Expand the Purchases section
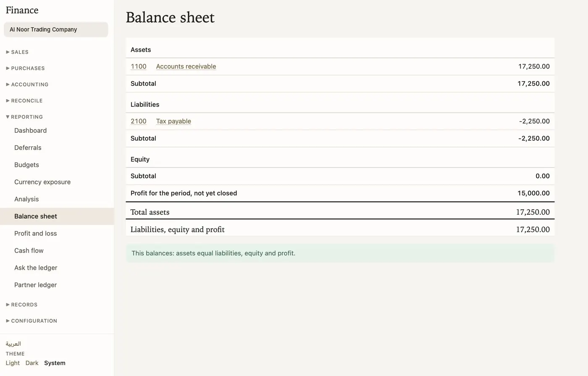This screenshot has width=588, height=376. (x=25, y=68)
